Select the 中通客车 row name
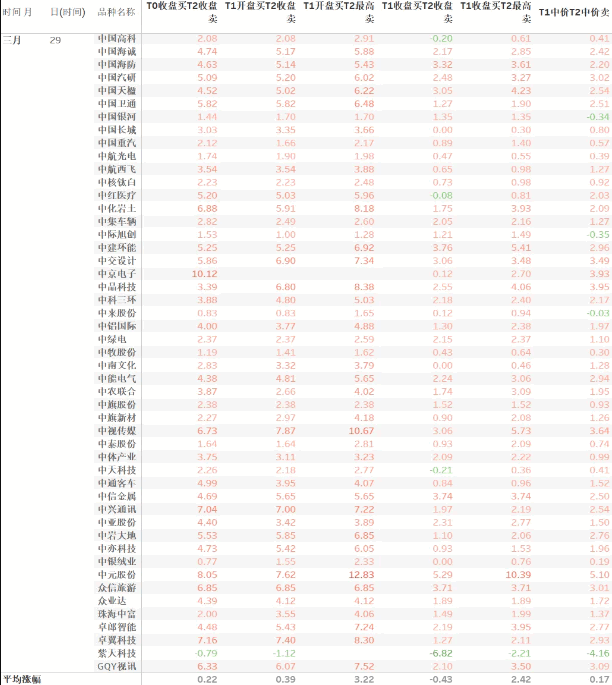The height and width of the screenshot is (685, 612). 117,483
